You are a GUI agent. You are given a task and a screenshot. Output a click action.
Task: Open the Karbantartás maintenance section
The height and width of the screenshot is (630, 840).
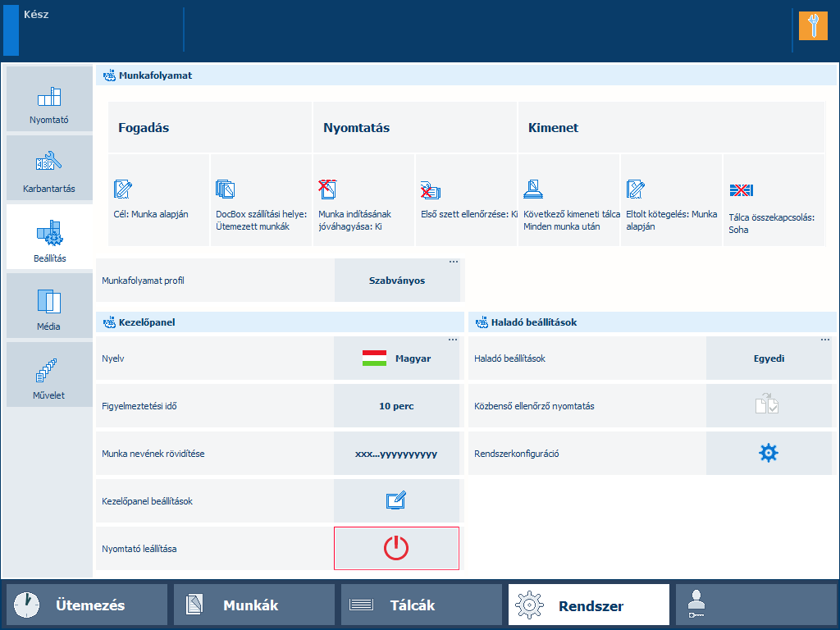tap(49, 169)
